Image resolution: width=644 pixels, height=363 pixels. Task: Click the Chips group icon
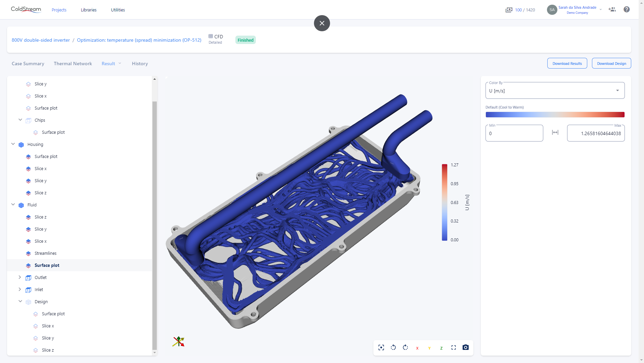tap(29, 120)
